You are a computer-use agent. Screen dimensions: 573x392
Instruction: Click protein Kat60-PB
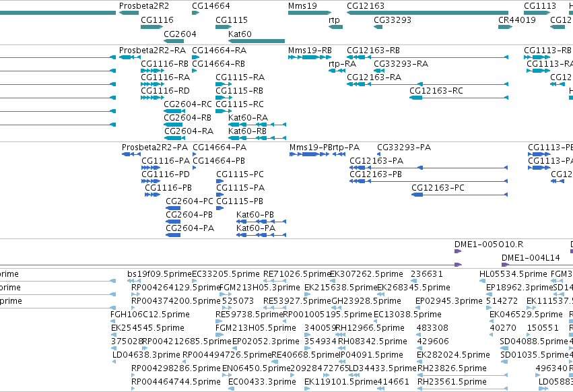(255, 216)
